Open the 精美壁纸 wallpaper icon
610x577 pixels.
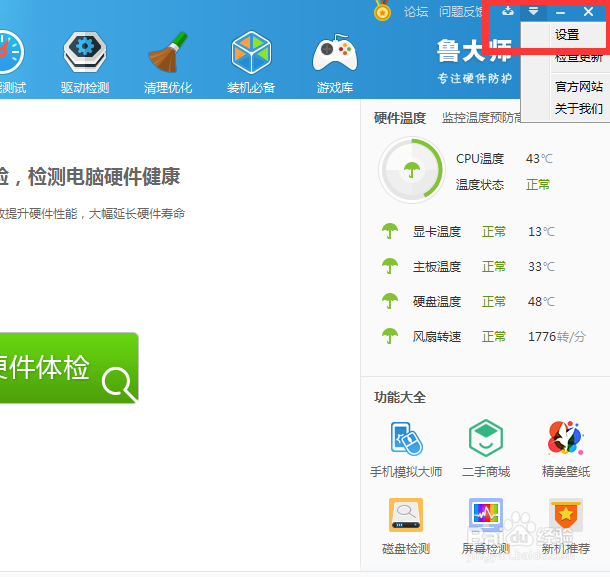pyautogui.click(x=566, y=438)
